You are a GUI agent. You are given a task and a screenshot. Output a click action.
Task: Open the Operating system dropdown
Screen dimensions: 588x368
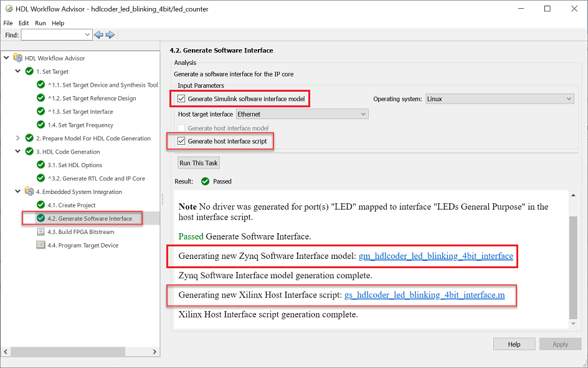499,99
